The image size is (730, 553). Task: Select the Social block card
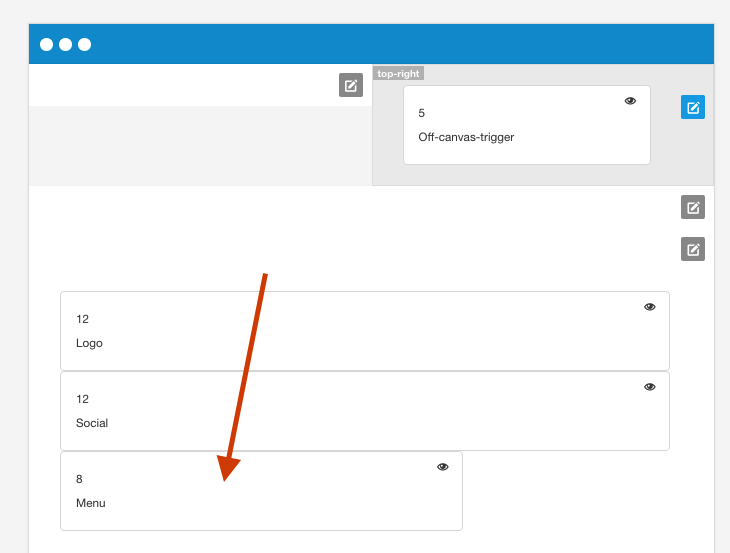[x=365, y=411]
